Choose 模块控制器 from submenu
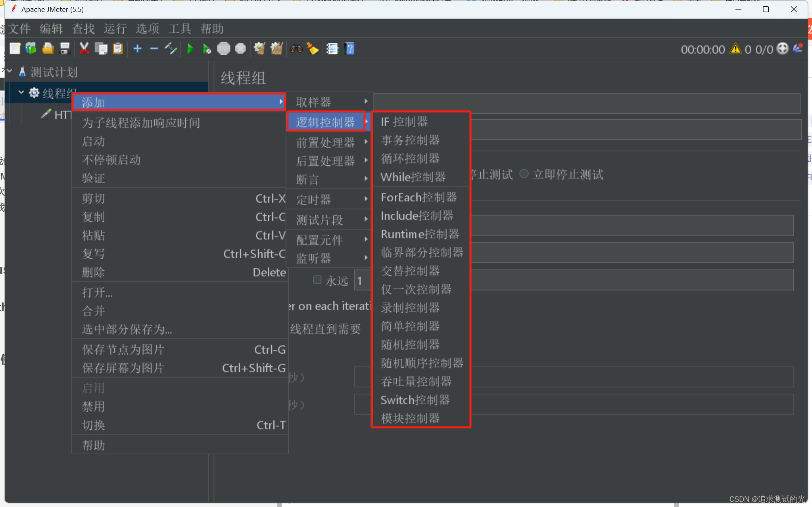This screenshot has width=812, height=507. [x=421, y=418]
